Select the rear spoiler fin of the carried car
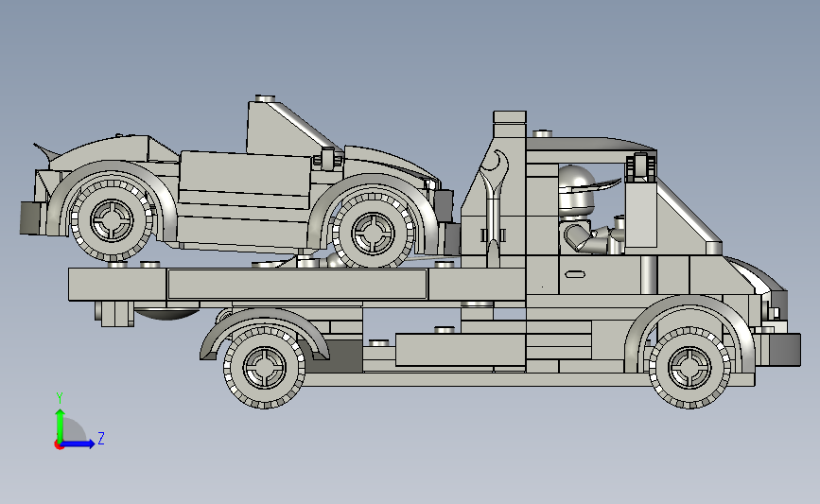The width and height of the screenshot is (820, 504). 46,151
